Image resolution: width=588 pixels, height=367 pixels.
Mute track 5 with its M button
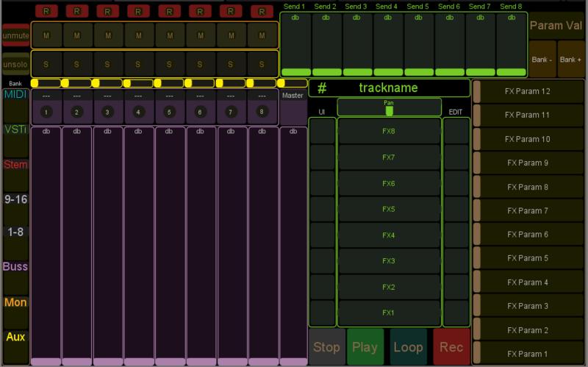point(170,35)
